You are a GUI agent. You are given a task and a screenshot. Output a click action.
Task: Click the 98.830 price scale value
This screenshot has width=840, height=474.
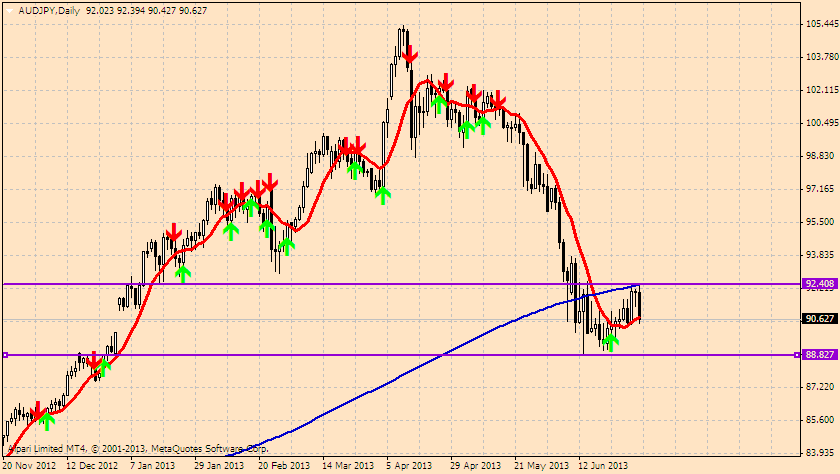pyautogui.click(x=822, y=156)
